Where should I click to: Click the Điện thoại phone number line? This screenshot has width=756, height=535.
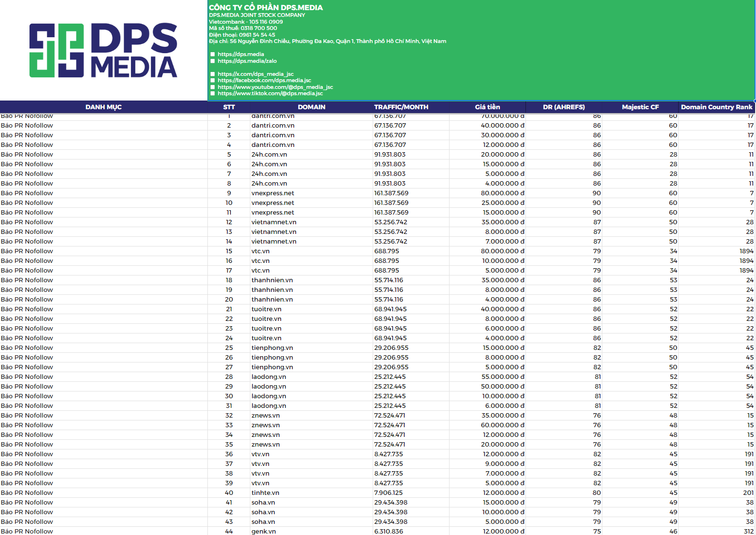242,35
